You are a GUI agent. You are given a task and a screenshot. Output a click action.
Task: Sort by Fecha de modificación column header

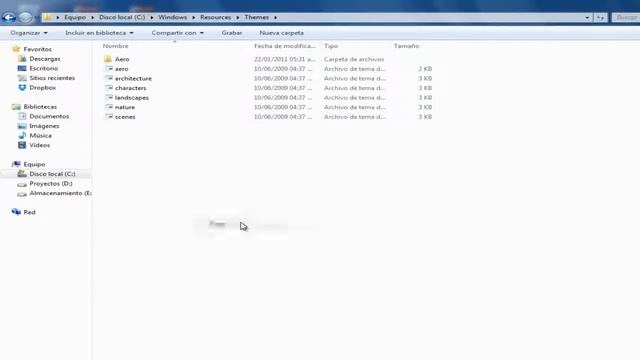285,46
